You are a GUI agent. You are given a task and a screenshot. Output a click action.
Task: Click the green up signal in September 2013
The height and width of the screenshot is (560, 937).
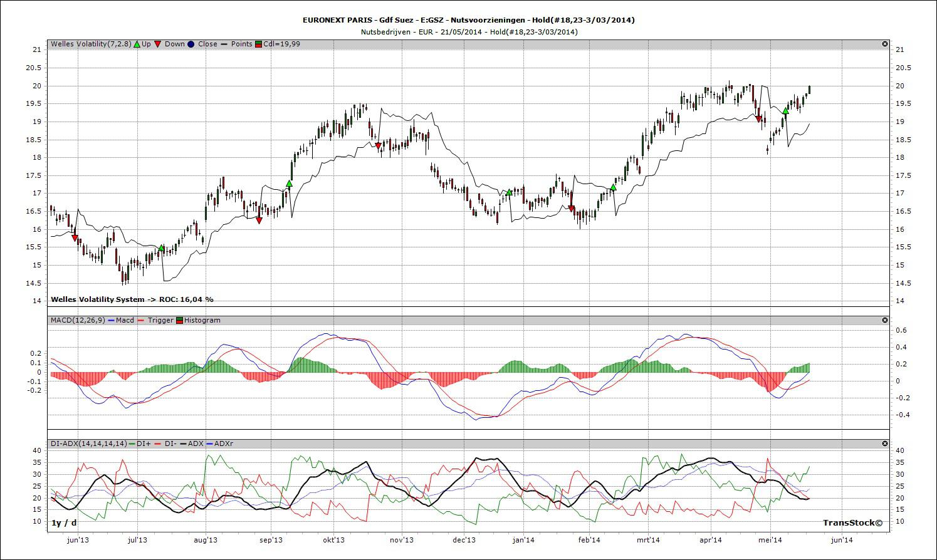click(289, 184)
